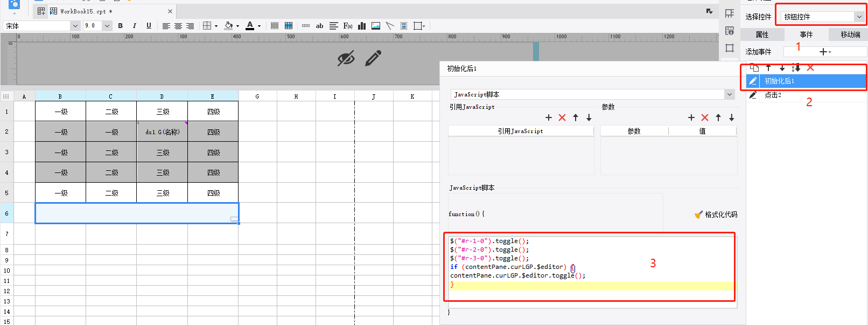
Task: Open the font size 9.0 dropdown
Action: coord(107,26)
